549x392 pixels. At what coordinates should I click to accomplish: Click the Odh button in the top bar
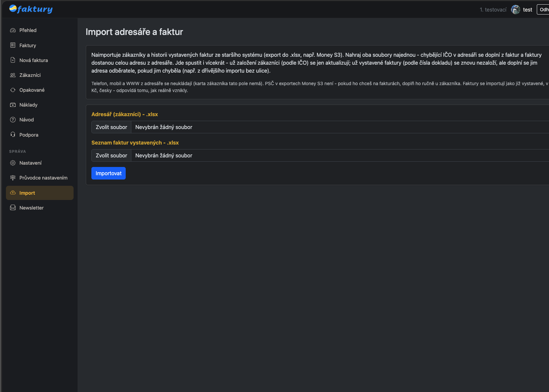pos(543,10)
